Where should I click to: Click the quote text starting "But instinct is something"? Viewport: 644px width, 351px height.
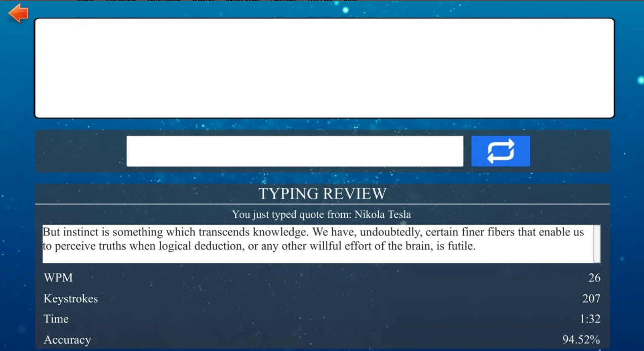pos(313,239)
